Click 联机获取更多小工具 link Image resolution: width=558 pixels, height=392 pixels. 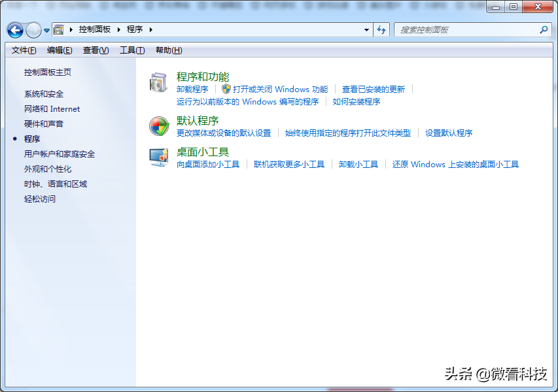point(289,164)
